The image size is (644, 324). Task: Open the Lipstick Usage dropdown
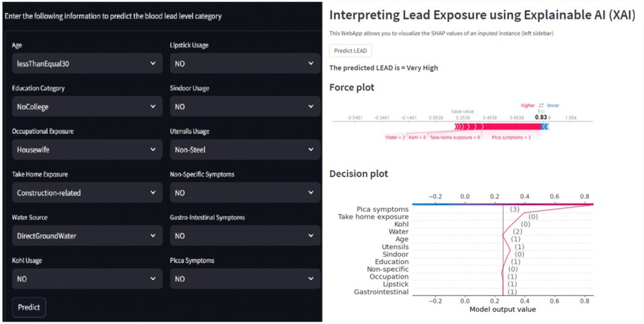[245, 63]
